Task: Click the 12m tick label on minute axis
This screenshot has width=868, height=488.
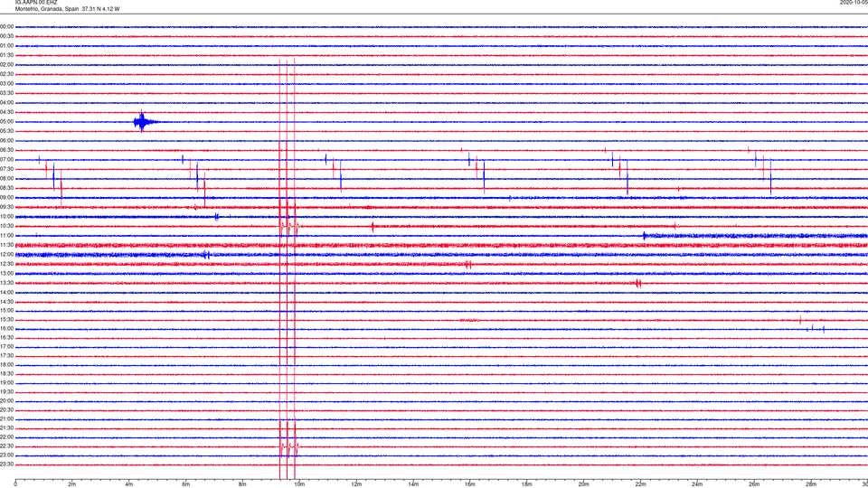Action: pos(356,484)
